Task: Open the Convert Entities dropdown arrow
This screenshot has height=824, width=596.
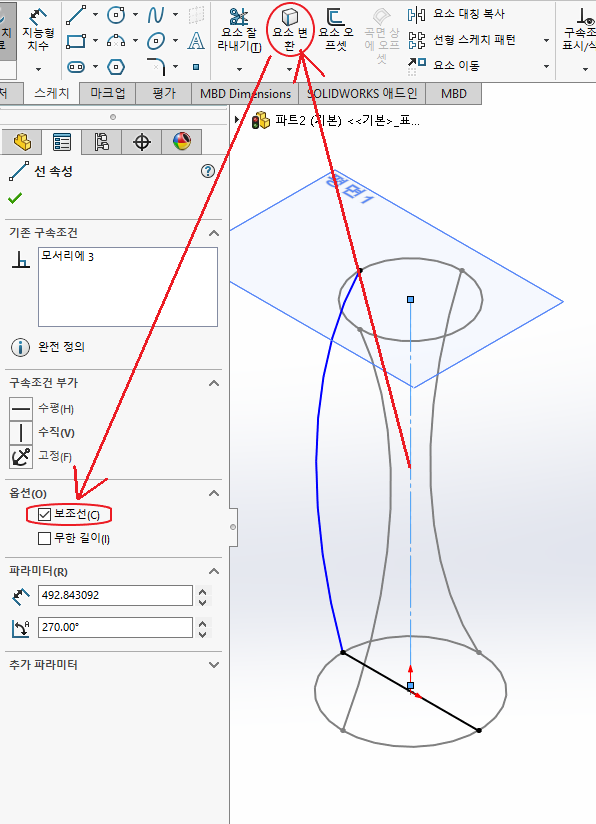Action: (290, 69)
